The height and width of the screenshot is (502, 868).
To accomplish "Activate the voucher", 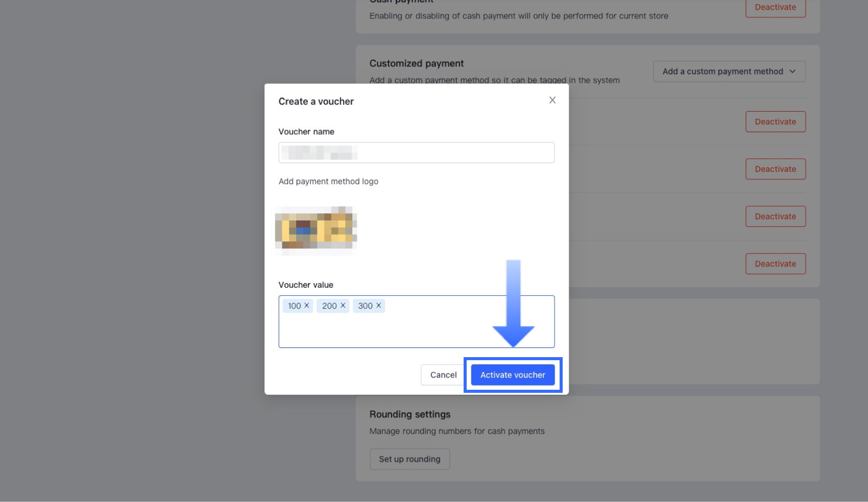I will tap(512, 374).
